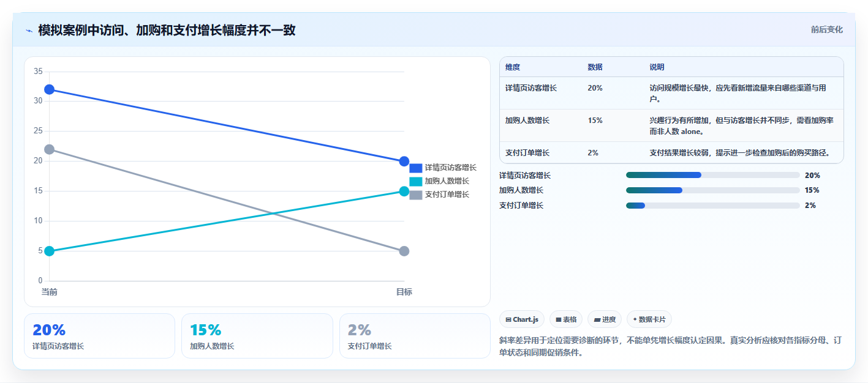868x383 pixels.
Task: Click the 2% value next to the progress bar
Action: pyautogui.click(x=810, y=206)
